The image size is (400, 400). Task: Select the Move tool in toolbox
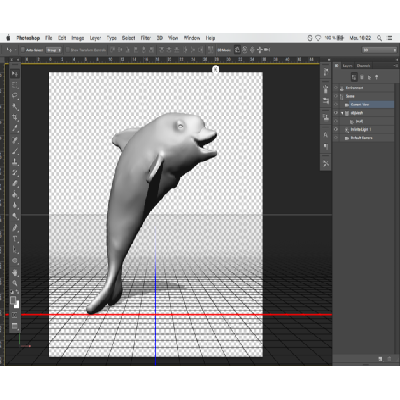click(15, 74)
